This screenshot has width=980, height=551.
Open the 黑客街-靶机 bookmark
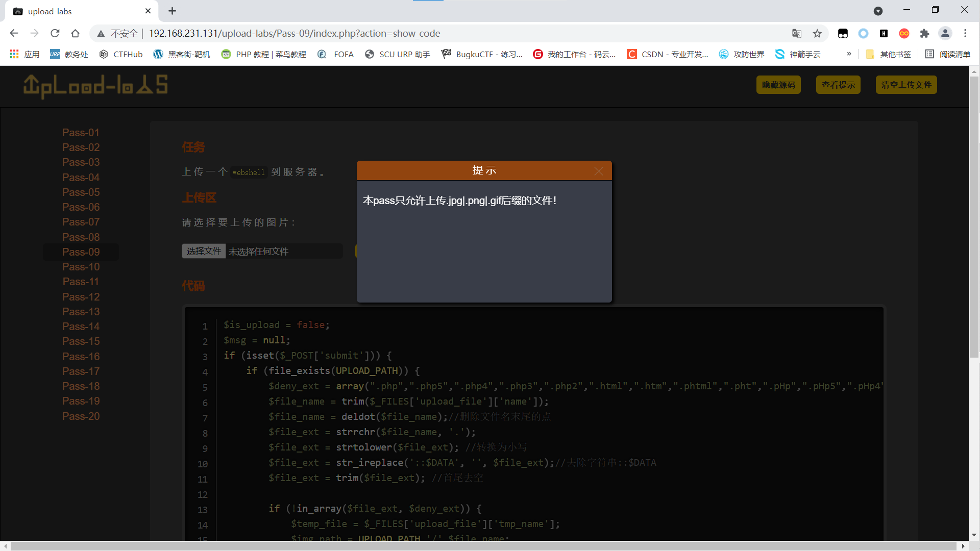[182, 54]
